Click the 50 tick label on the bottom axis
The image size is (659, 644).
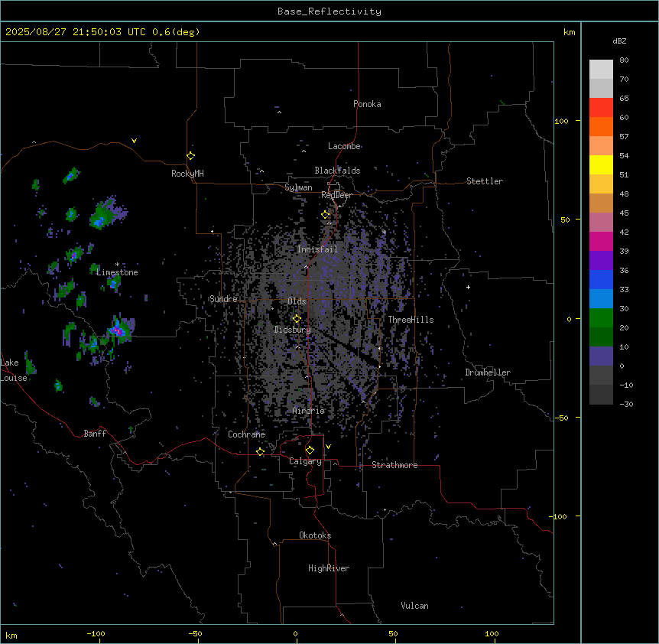click(393, 633)
